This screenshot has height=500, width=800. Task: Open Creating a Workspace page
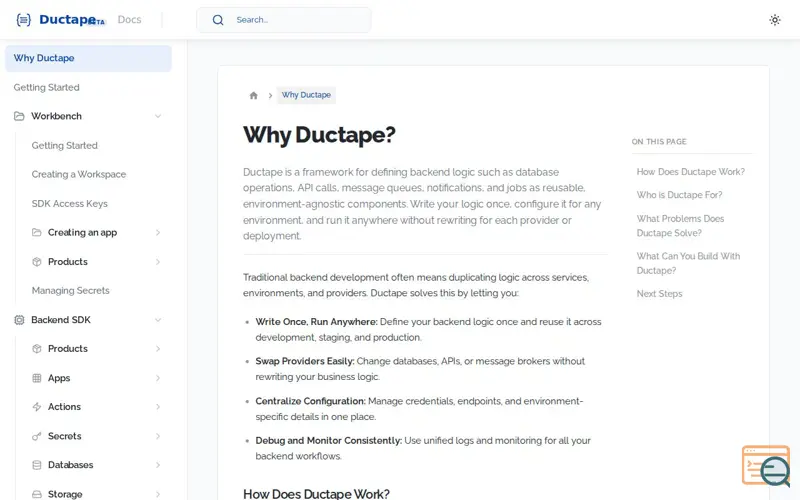coord(79,174)
